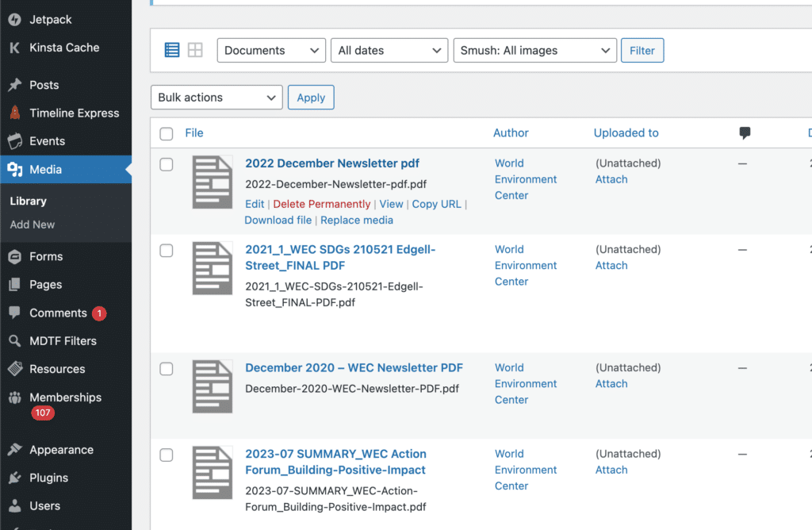
Task: Click Delete Permanently for December newsletter
Action: pos(321,204)
